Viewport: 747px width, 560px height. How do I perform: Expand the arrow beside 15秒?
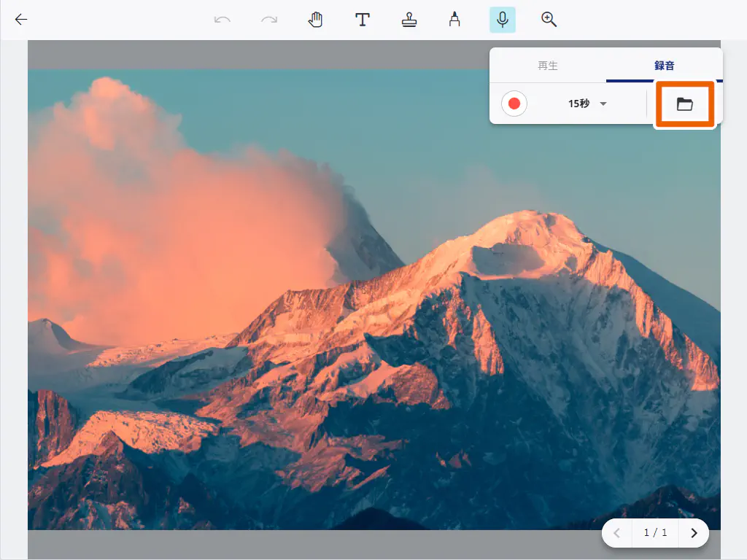tap(603, 104)
